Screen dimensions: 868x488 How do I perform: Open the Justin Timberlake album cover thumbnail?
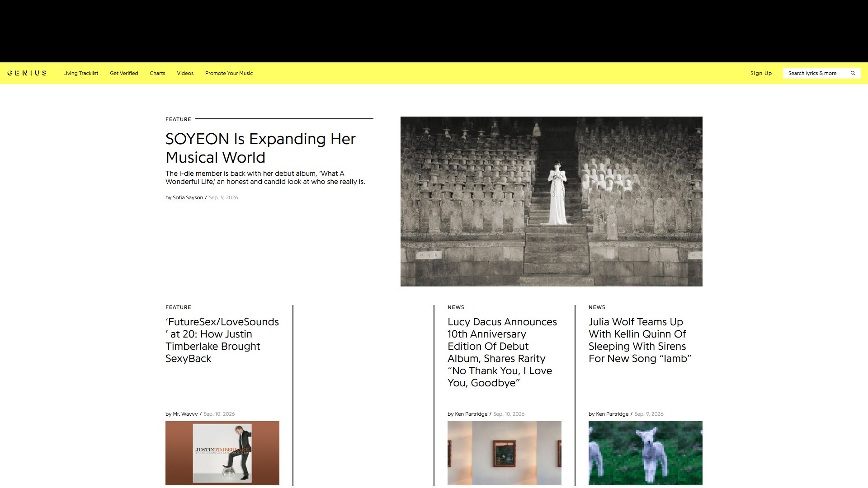pyautogui.click(x=222, y=453)
